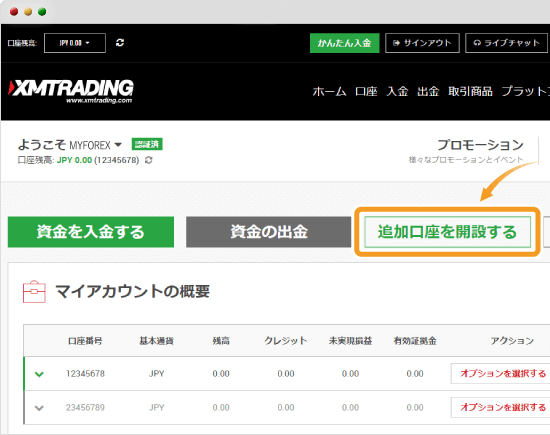Open the 口座 navigation menu
This screenshot has width=550, height=435.
click(366, 91)
